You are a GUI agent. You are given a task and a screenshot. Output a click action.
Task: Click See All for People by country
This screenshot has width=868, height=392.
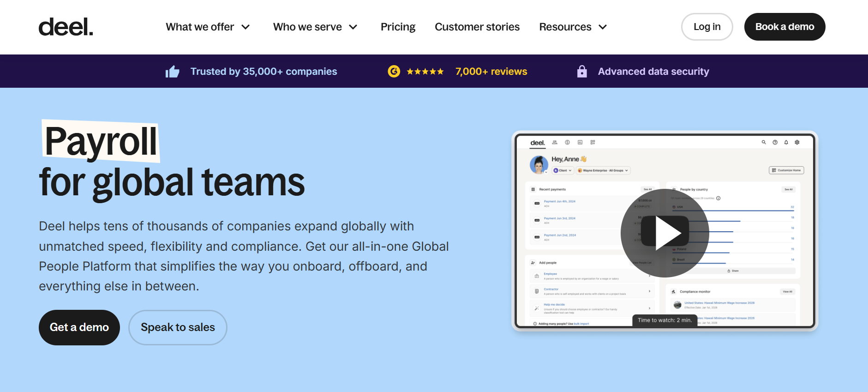[788, 189]
